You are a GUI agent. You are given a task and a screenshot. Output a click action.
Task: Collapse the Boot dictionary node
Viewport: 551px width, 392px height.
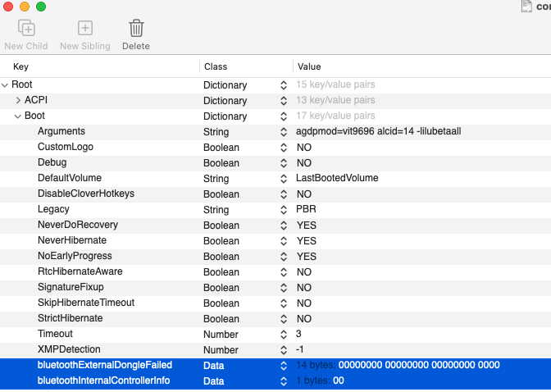17,116
